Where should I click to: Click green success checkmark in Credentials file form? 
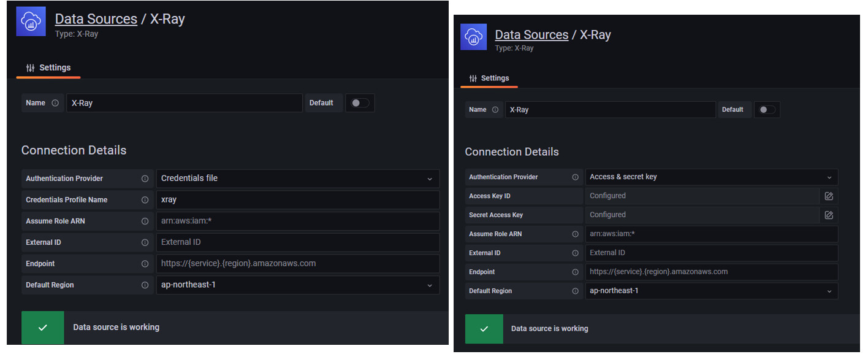(43, 328)
